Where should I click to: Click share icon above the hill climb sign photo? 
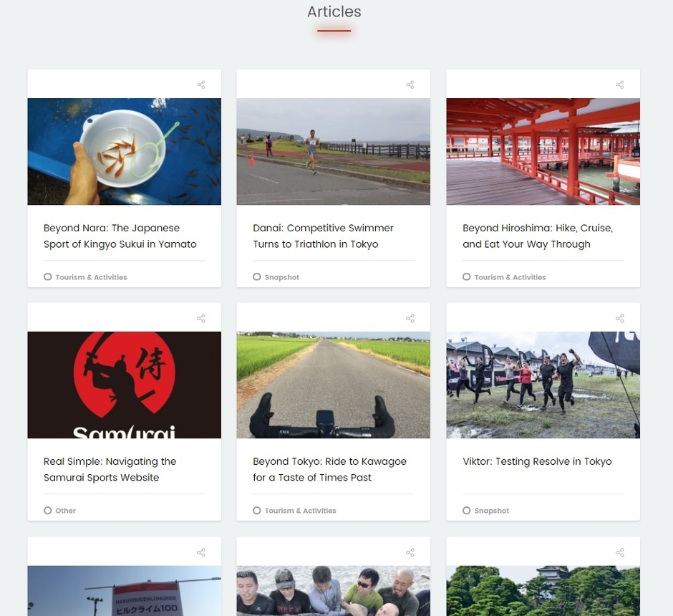tap(201, 552)
